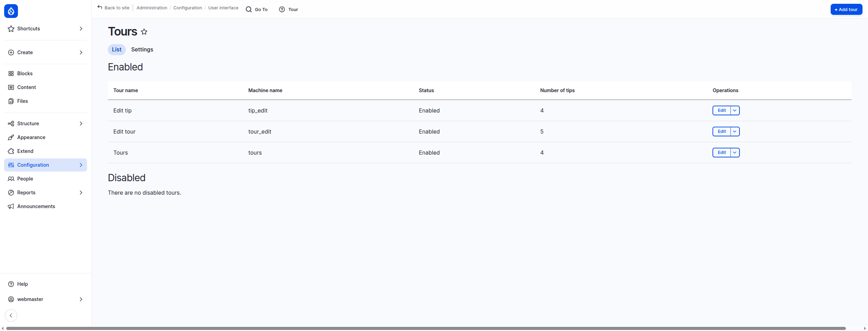Click Edit button for tour_edit tour
The height and width of the screenshot is (331, 868).
pyautogui.click(x=722, y=132)
